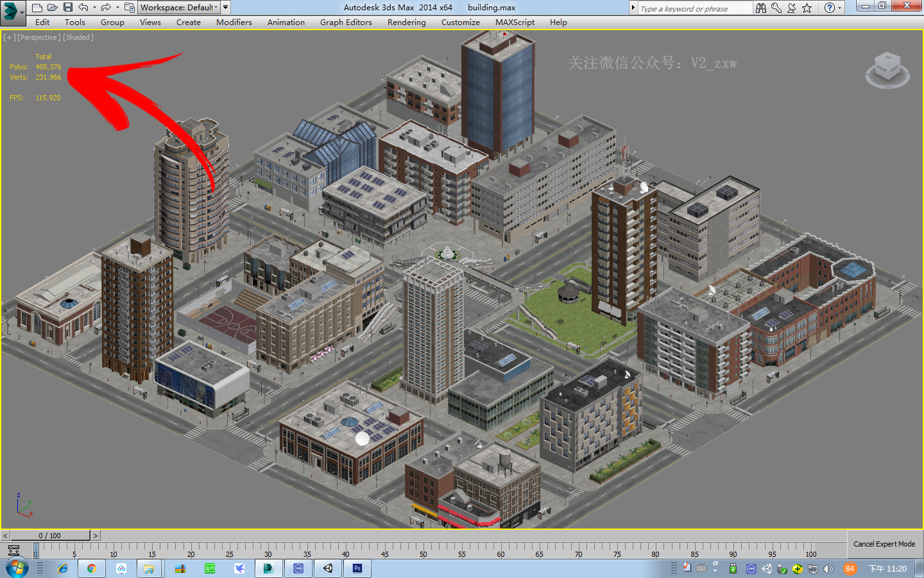Open Photoshop from the taskbar

point(357,568)
